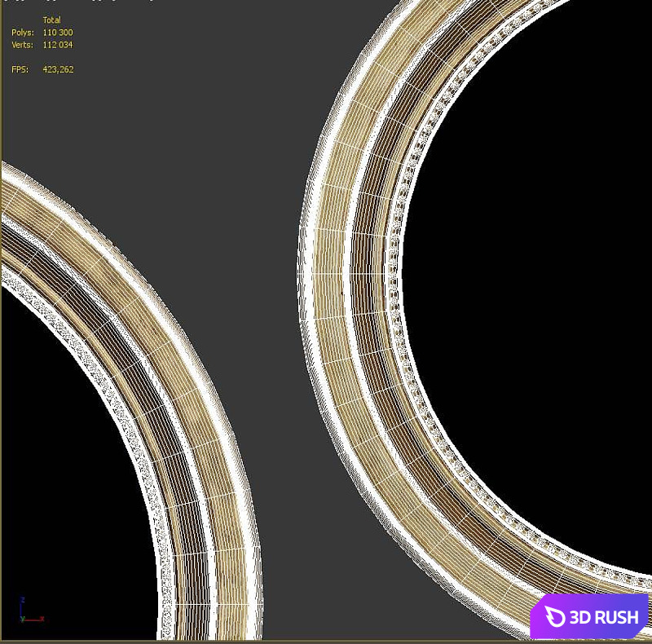
Task: Click the FPS value 423,262
Action: tap(58, 69)
